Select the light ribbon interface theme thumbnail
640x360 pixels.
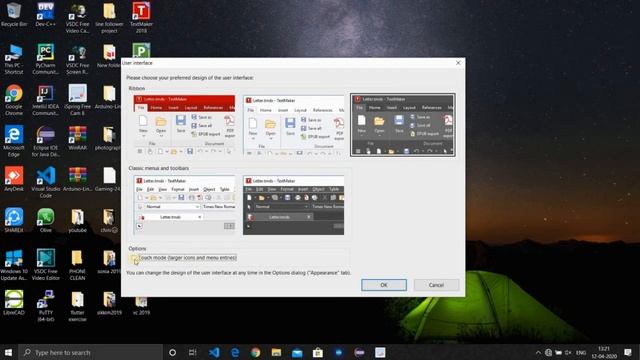coord(293,125)
